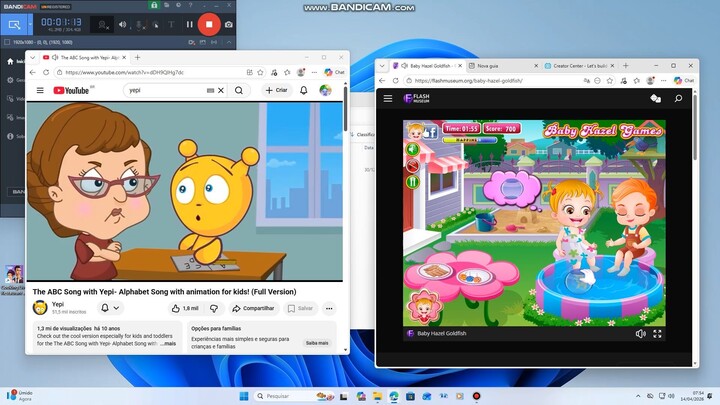The image size is (720, 405).
Task: Click the Compartilhar button
Action: (253, 308)
